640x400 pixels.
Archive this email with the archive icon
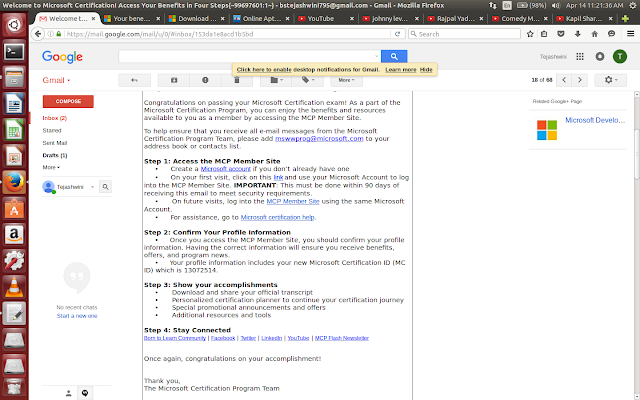point(174,80)
